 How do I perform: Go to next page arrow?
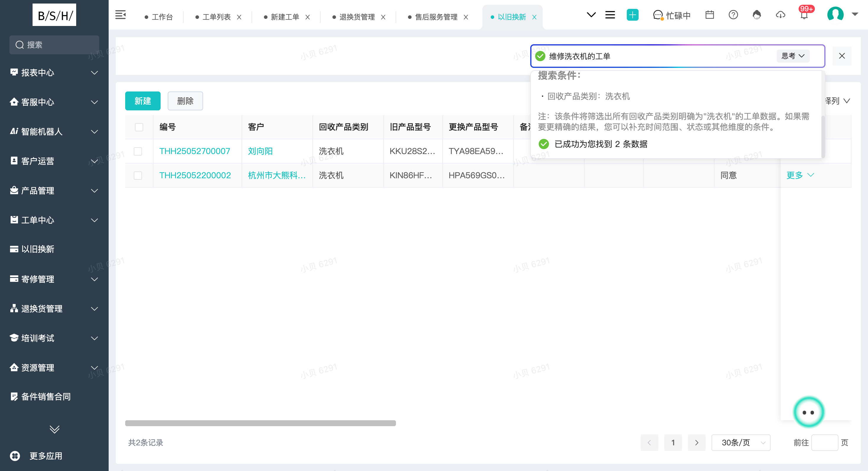click(x=696, y=442)
